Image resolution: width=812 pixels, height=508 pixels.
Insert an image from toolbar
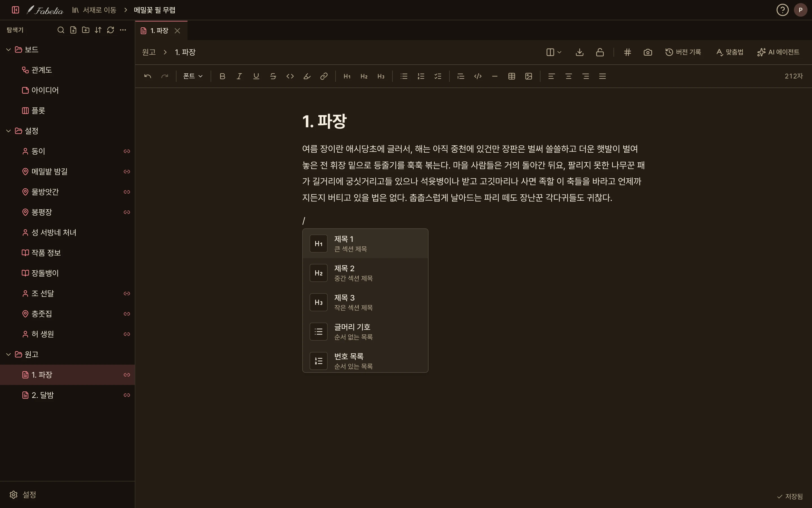coord(528,76)
